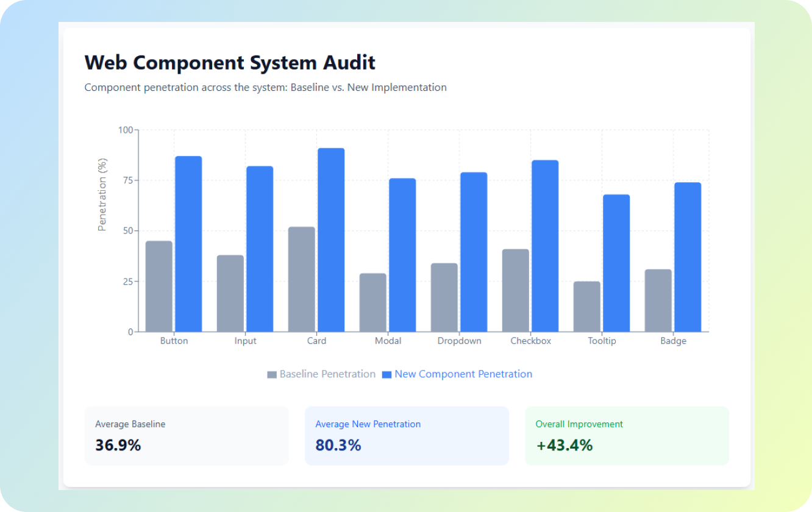
Task: Click the gray baseline bar for Dropdown
Action: [444, 297]
